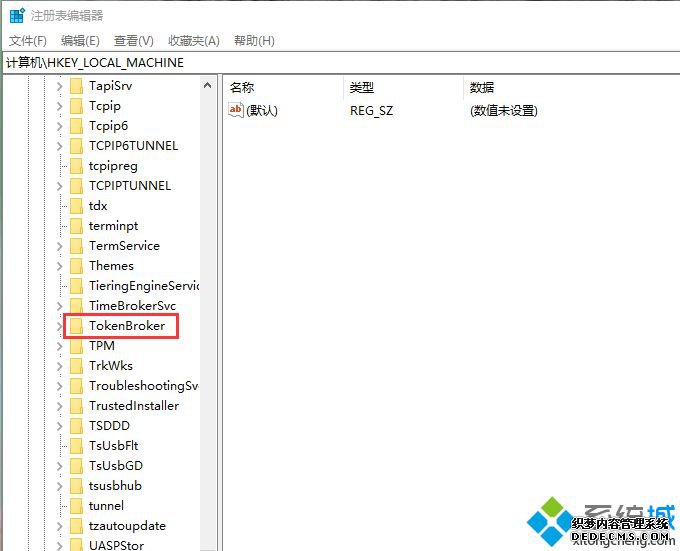Click the TokenBroker folder icon
The height and width of the screenshot is (551, 680).
point(76,326)
